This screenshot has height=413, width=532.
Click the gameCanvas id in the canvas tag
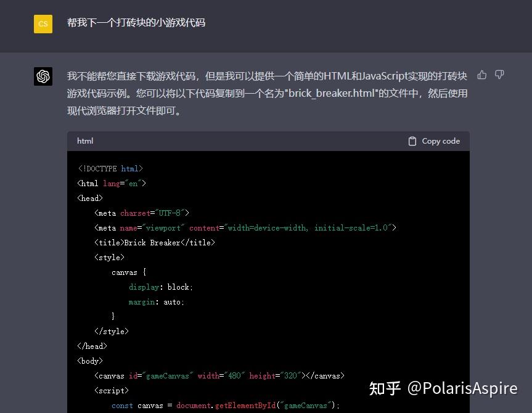point(162,375)
